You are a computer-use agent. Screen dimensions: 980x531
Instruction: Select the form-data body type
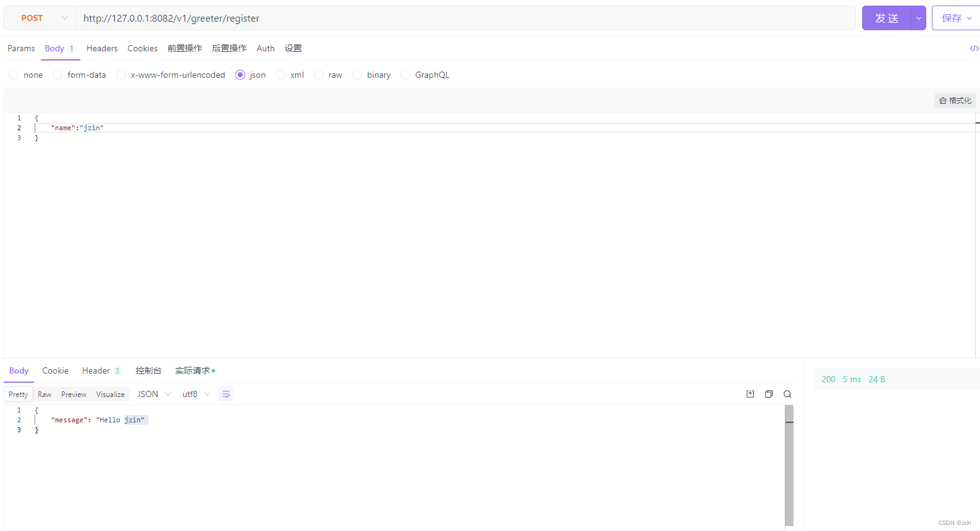tap(57, 75)
